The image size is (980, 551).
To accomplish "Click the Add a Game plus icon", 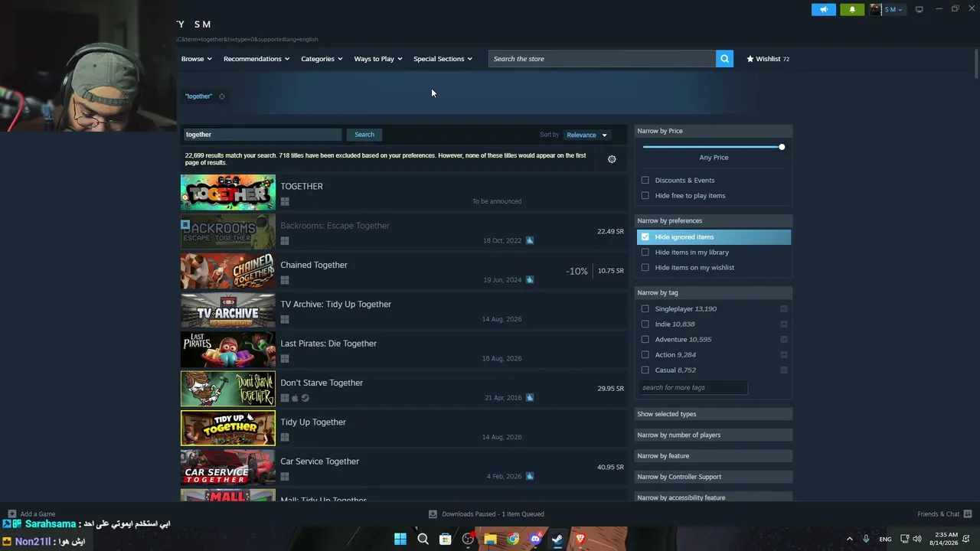I will point(11,514).
